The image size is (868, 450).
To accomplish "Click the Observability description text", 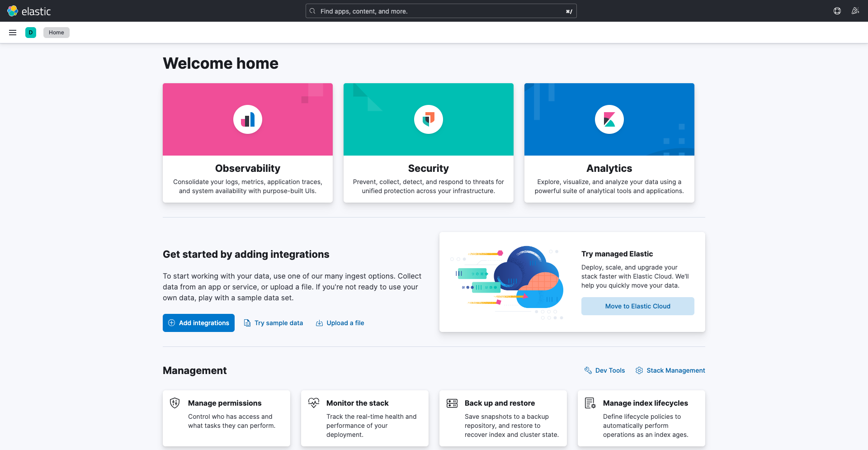I will point(248,186).
